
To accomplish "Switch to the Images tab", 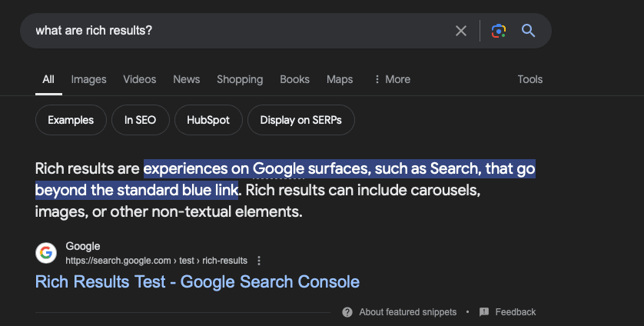I will (x=88, y=79).
